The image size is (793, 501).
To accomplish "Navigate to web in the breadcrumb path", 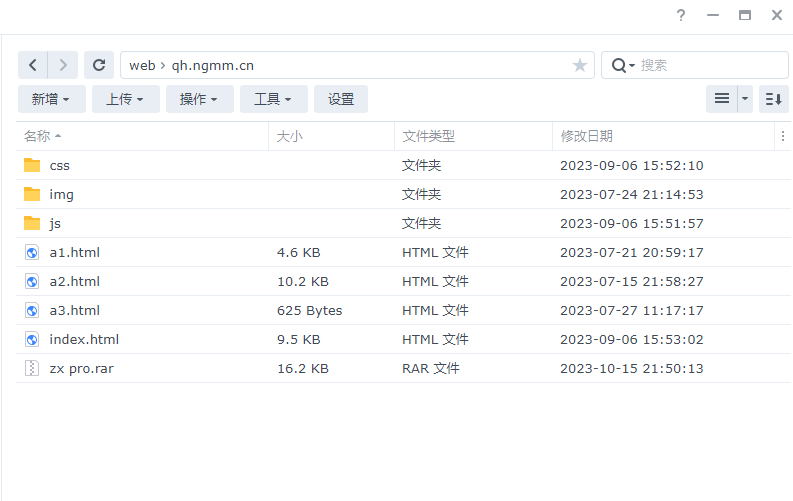I will pos(142,65).
